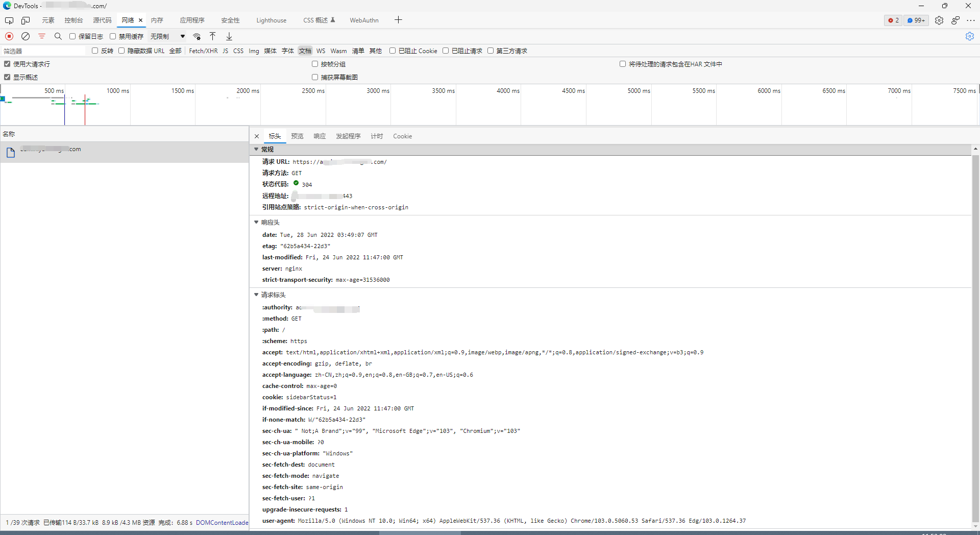Image resolution: width=980 pixels, height=535 pixels.
Task: Click red load marker in overview timeline
Action: [85, 109]
